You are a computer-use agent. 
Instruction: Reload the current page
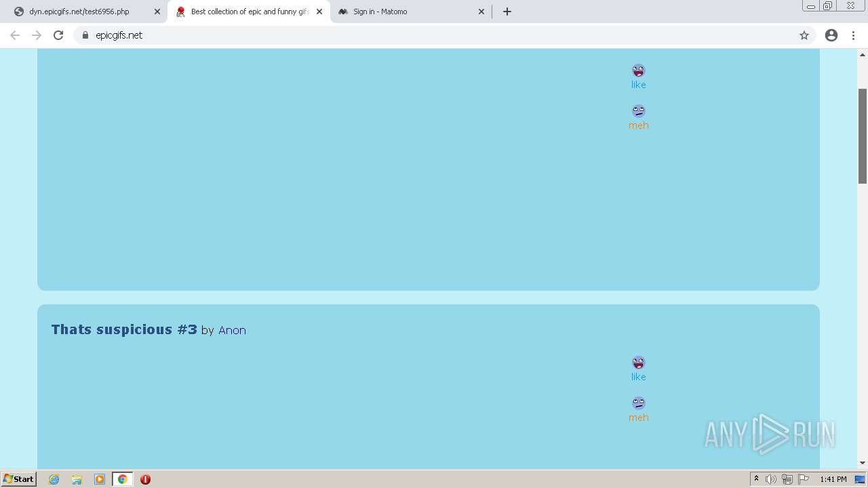point(58,35)
